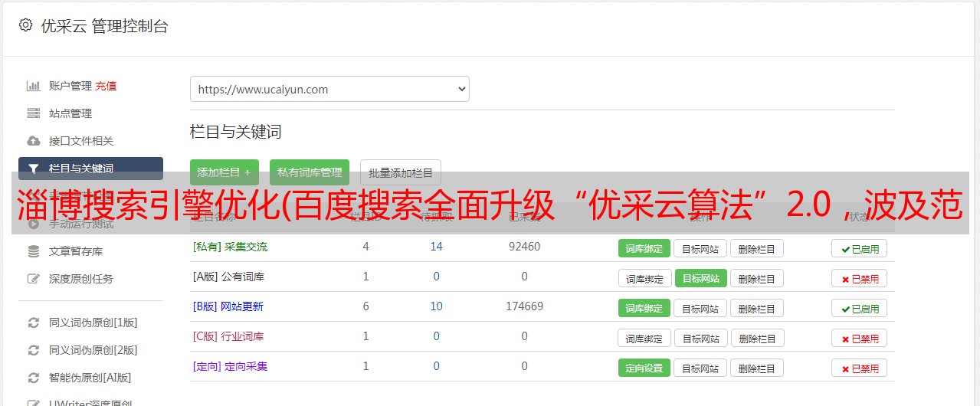Toggle the 已启用 status for 采集交流
Viewport: 980px width, 406px height.
860,248
